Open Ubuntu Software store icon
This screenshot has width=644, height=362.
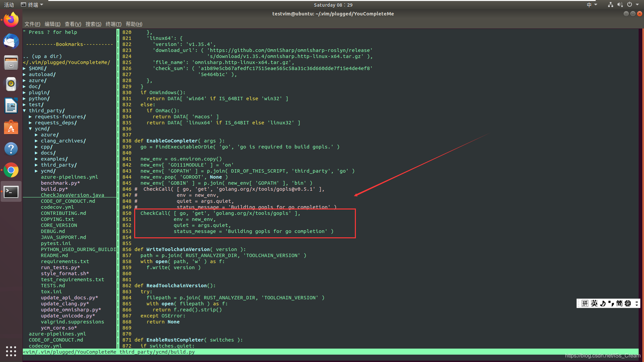[x=11, y=127]
